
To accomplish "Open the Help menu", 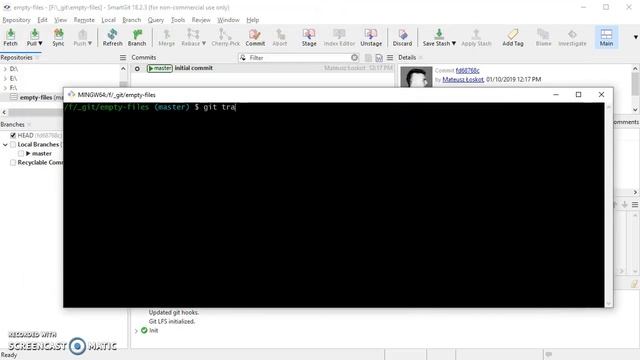I will click(253, 20).
